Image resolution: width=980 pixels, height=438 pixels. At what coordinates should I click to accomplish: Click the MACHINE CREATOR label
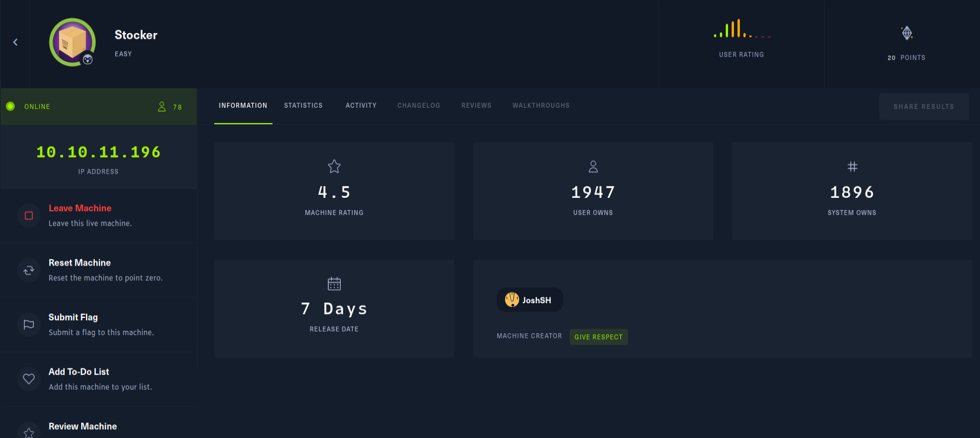[x=529, y=336]
